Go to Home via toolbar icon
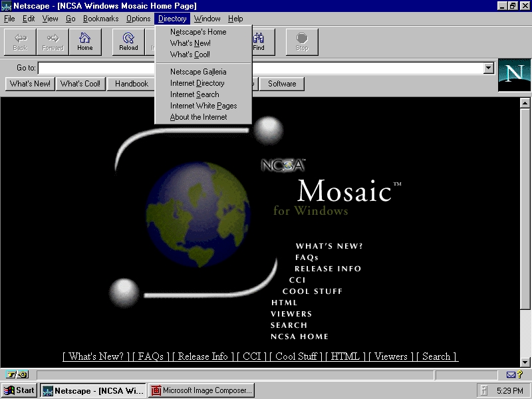Screen dimensions: 532x399 [85, 42]
